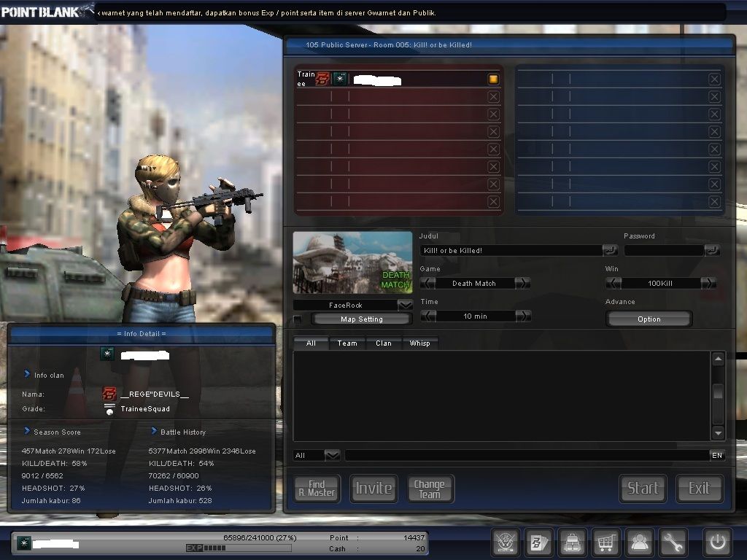Open the chat channel All dropdown
Screen dimensions: 747x560
[x=332, y=456]
